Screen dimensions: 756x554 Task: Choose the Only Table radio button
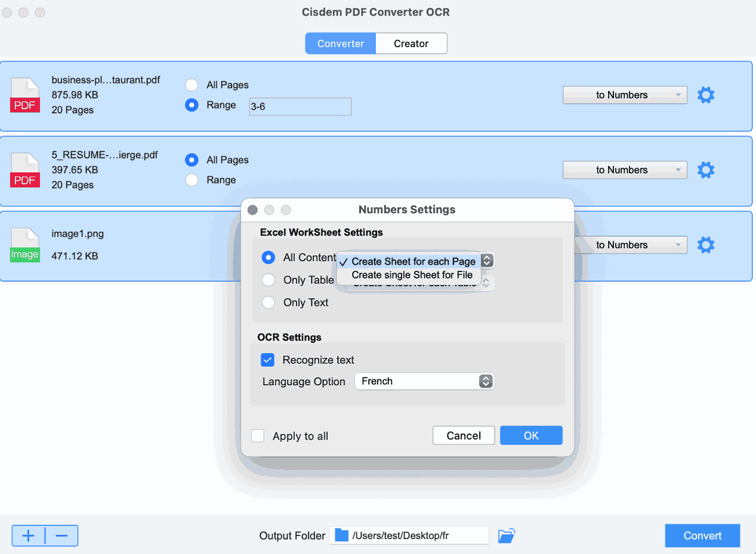[269, 280]
